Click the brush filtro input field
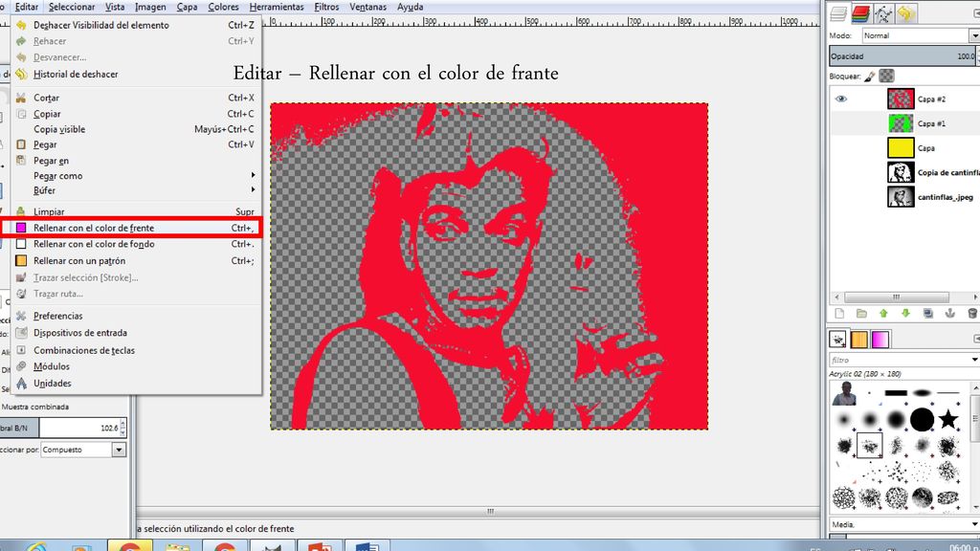This screenshot has height=551, width=980. (x=899, y=360)
